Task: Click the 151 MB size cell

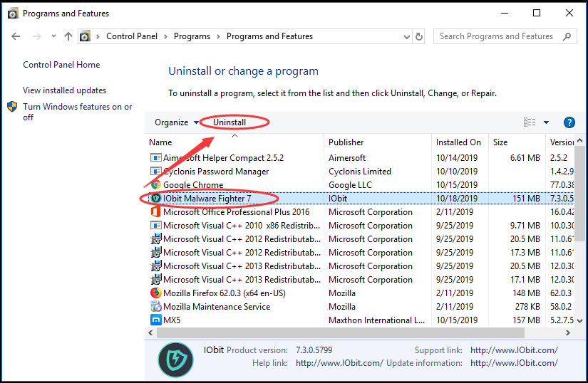Action: (x=526, y=198)
